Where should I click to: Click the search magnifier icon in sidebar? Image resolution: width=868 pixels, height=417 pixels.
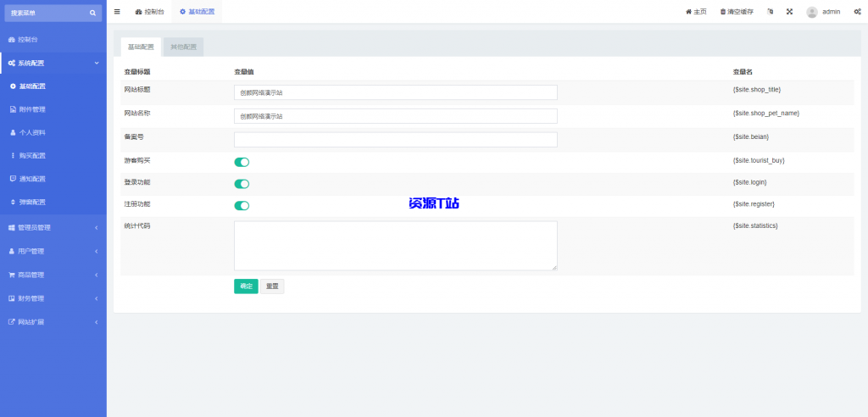93,13
